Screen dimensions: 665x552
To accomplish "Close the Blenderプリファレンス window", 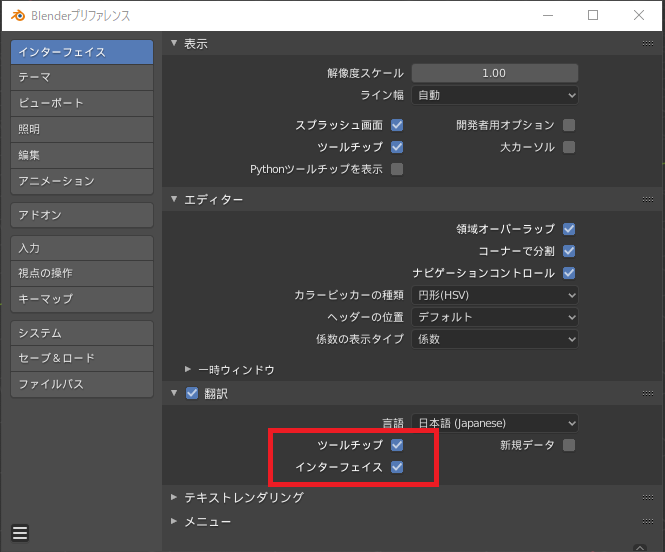I will (639, 16).
